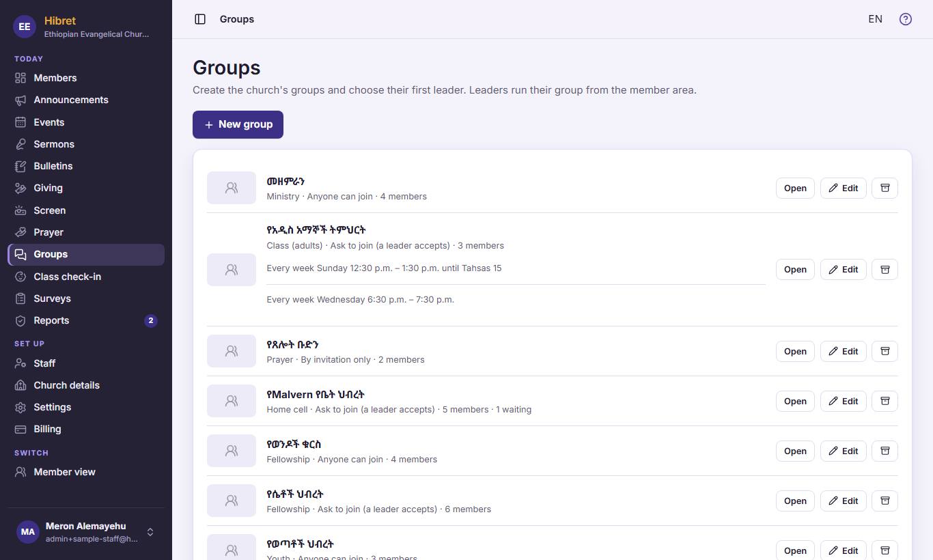Open the መዘምራን group
Viewport: 933px width, 560px height.
click(x=795, y=188)
